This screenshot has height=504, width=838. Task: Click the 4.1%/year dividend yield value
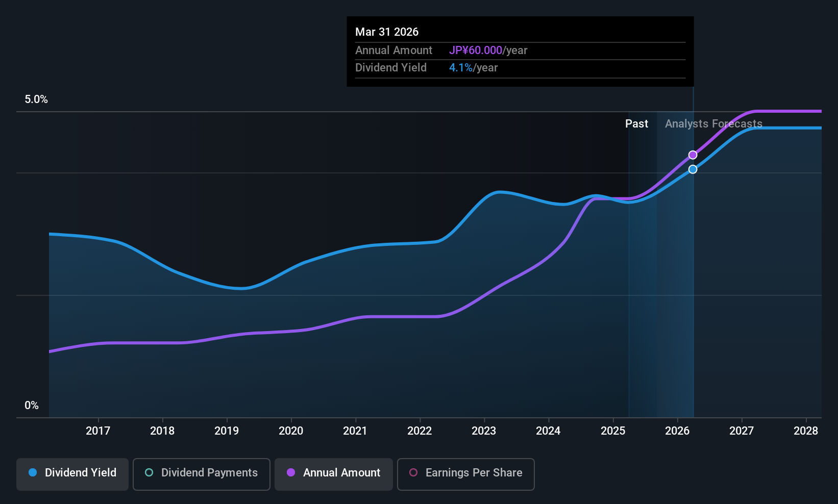click(x=473, y=67)
